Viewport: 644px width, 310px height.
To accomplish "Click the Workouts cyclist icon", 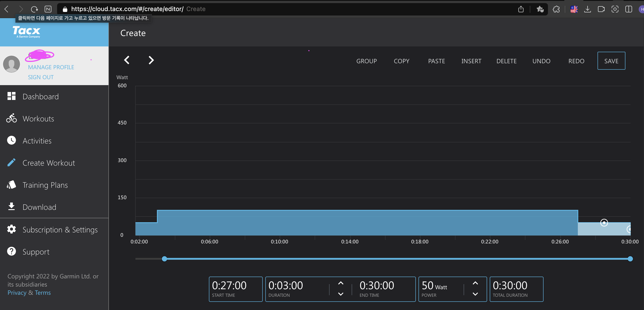I will pyautogui.click(x=12, y=118).
